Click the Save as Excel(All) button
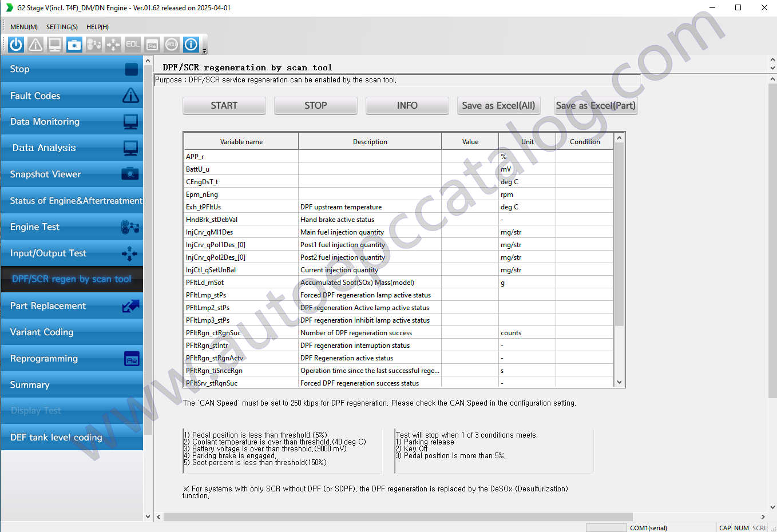Screen dimensions: 777x532 (x=498, y=106)
